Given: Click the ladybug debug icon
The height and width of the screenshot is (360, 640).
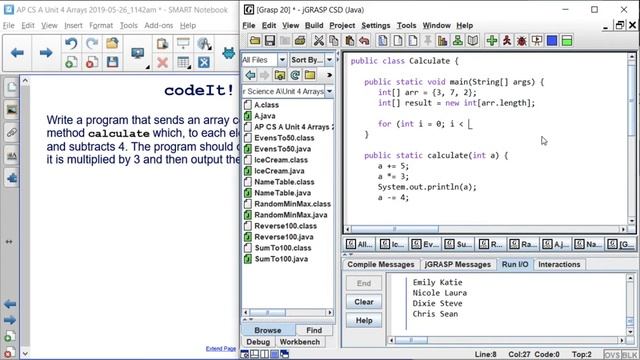Looking at the screenshot, I should pos(522,40).
